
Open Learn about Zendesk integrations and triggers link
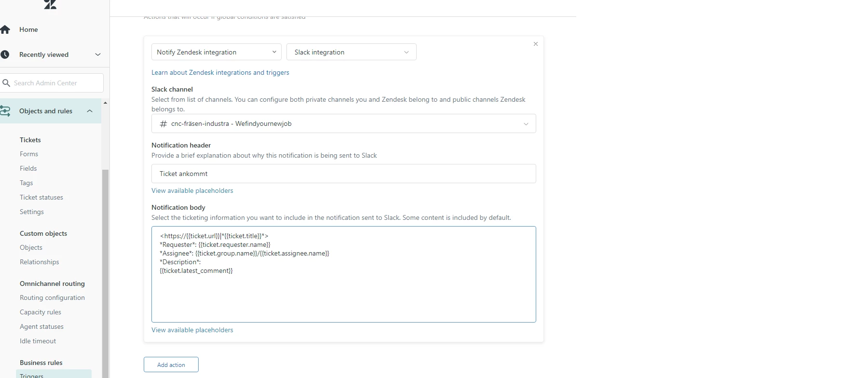click(x=220, y=72)
